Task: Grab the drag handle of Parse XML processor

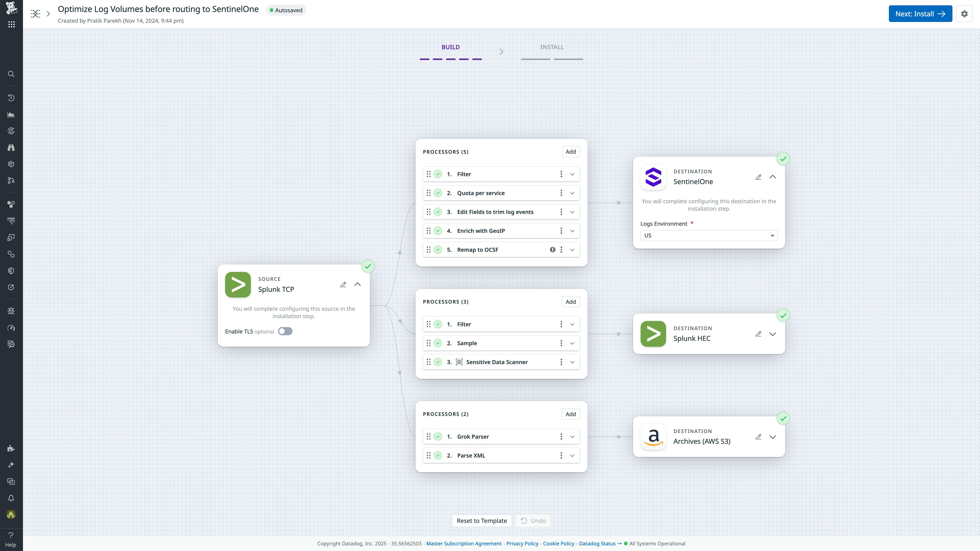Action: pos(428,455)
